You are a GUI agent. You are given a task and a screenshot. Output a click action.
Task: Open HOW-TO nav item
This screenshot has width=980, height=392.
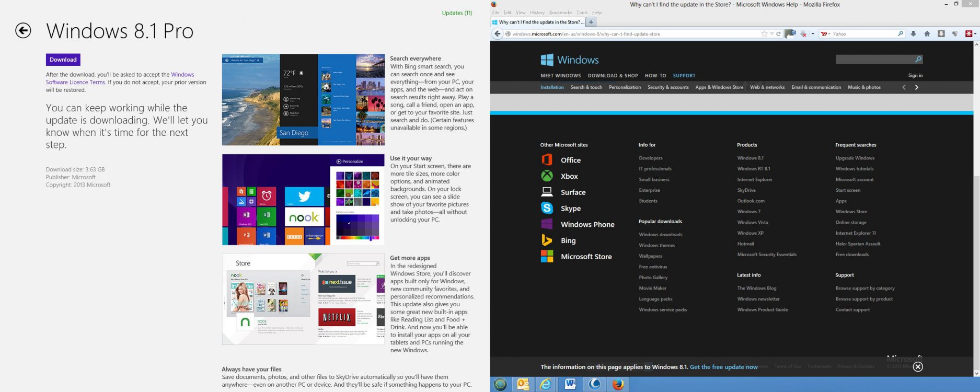click(x=655, y=76)
